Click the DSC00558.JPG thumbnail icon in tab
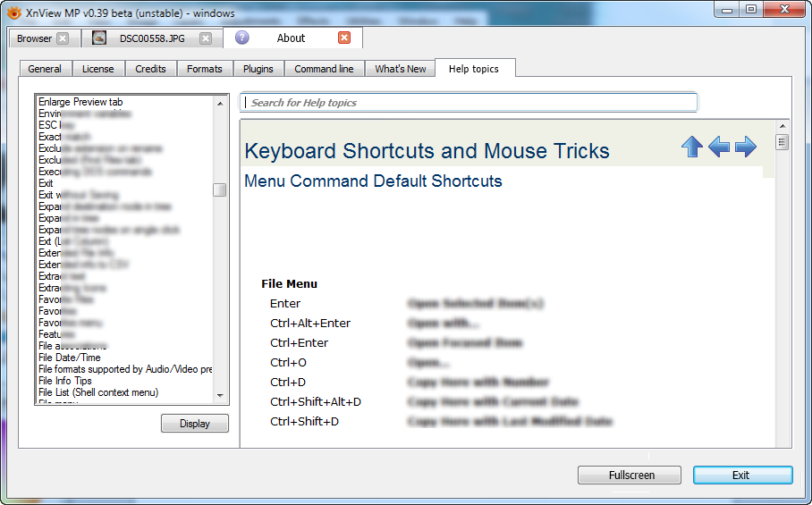The image size is (812, 505). click(99, 38)
